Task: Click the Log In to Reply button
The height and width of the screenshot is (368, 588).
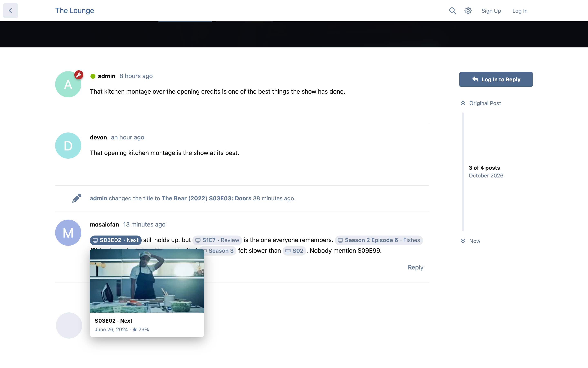Action: [x=496, y=79]
